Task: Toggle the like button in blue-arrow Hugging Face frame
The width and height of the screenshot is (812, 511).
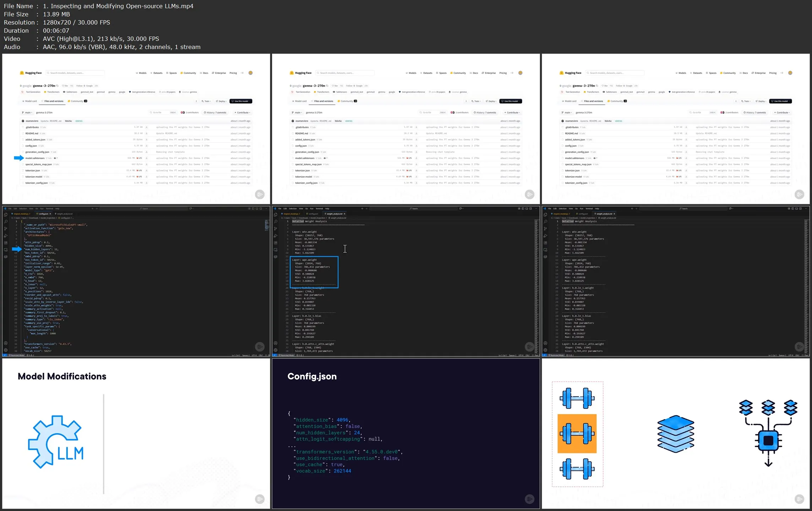Action: click(x=65, y=86)
